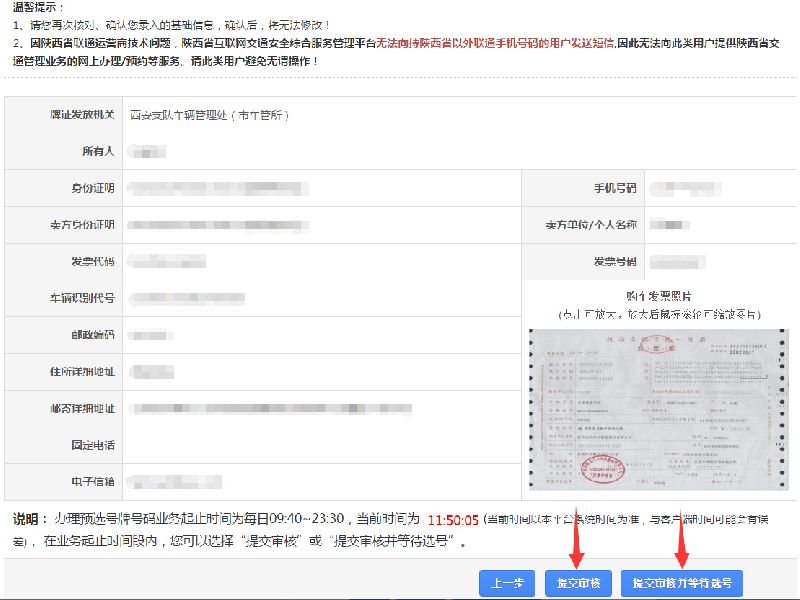Viewport: 800px width, 600px height.
Task: Click the 身份证明 label
Action: [92, 188]
